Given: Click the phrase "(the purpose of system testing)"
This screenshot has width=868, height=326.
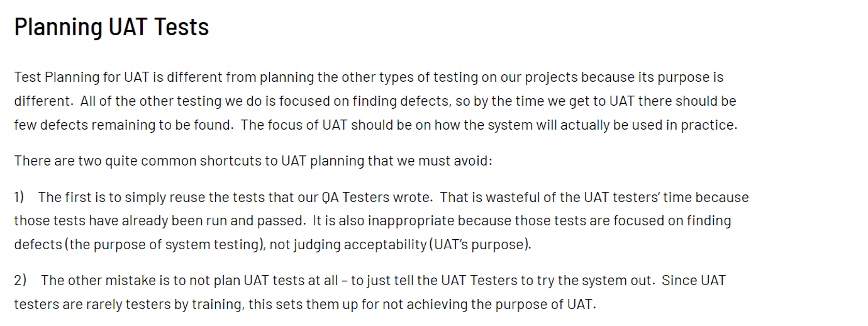Looking at the screenshot, I should pyautogui.click(x=164, y=245).
